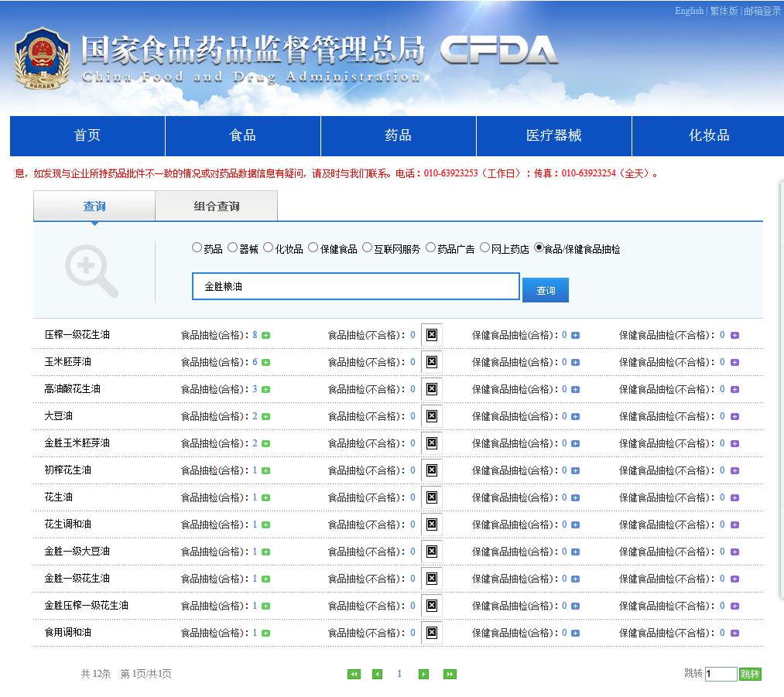
Task: Click the page number jump input field
Action: [721, 674]
